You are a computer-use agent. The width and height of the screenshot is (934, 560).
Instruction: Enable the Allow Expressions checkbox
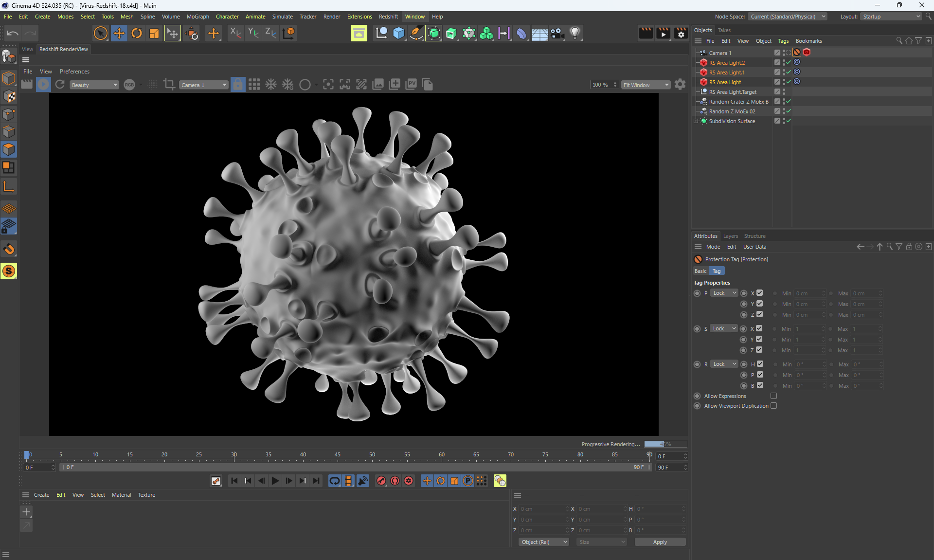(773, 396)
